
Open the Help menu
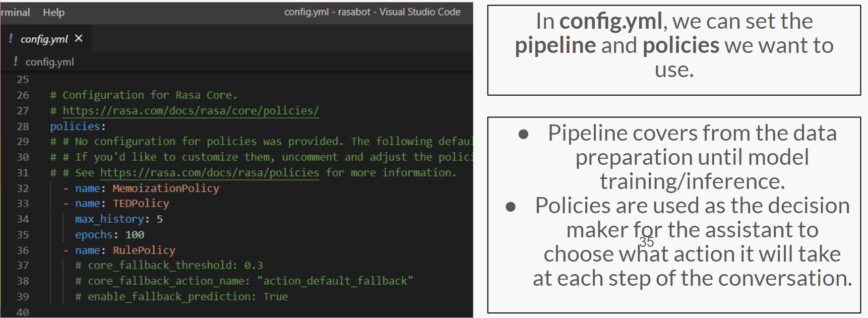point(53,12)
